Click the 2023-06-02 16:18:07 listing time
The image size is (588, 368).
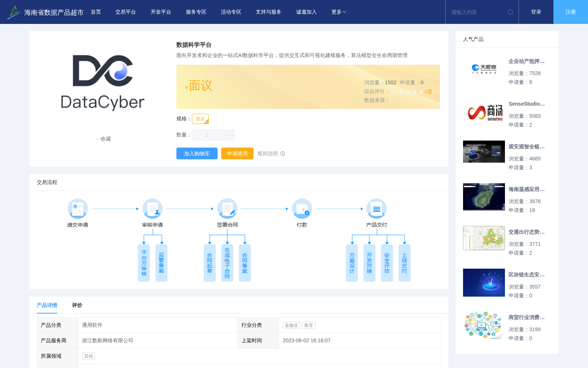point(306,341)
